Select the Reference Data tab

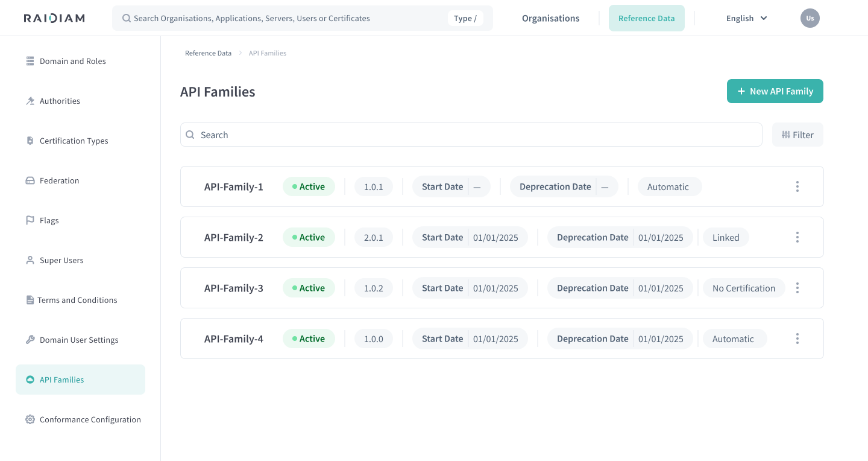pos(647,18)
